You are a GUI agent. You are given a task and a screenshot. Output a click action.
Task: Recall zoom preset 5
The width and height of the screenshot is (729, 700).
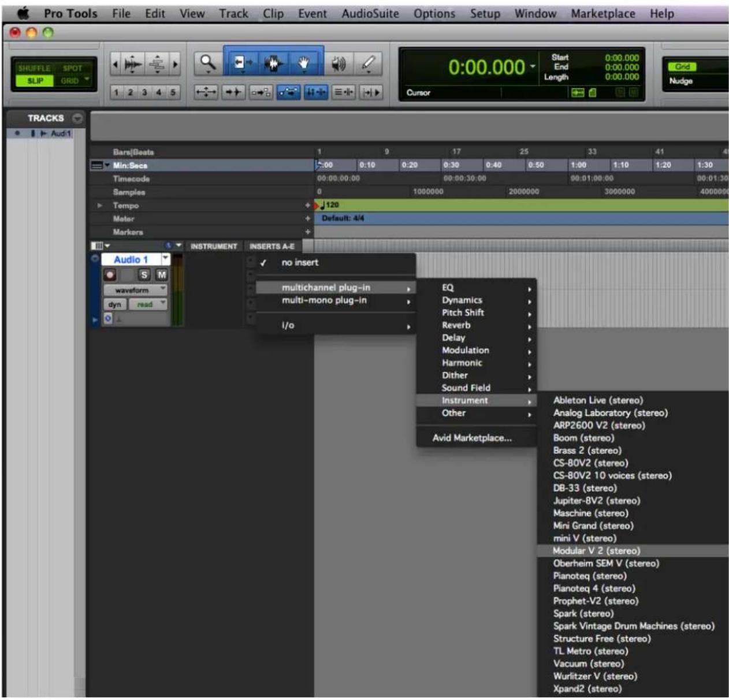tap(172, 92)
